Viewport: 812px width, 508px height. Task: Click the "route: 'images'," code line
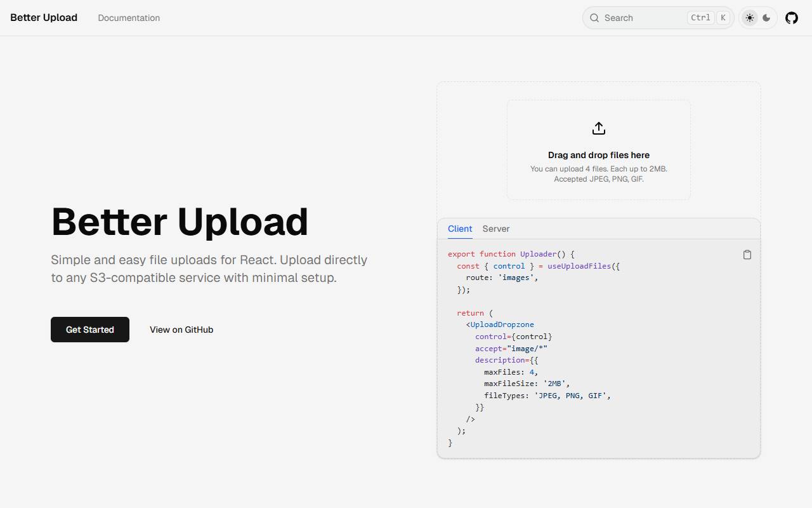click(502, 277)
